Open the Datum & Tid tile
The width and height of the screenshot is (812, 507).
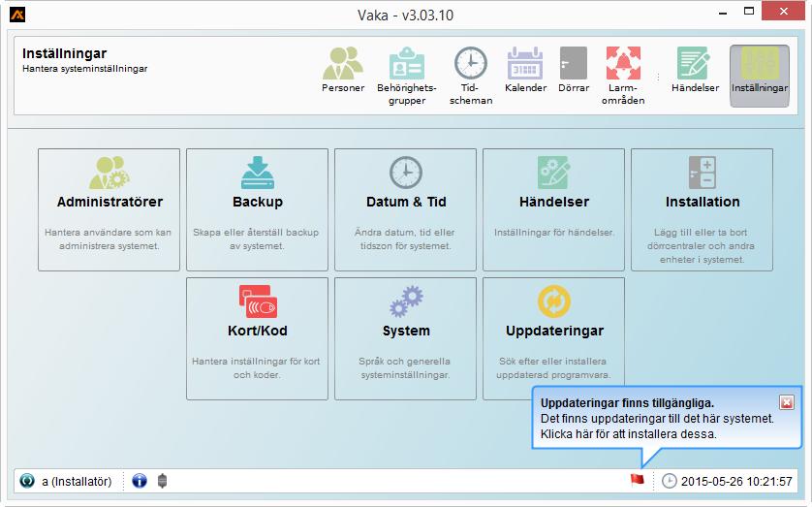coord(405,209)
